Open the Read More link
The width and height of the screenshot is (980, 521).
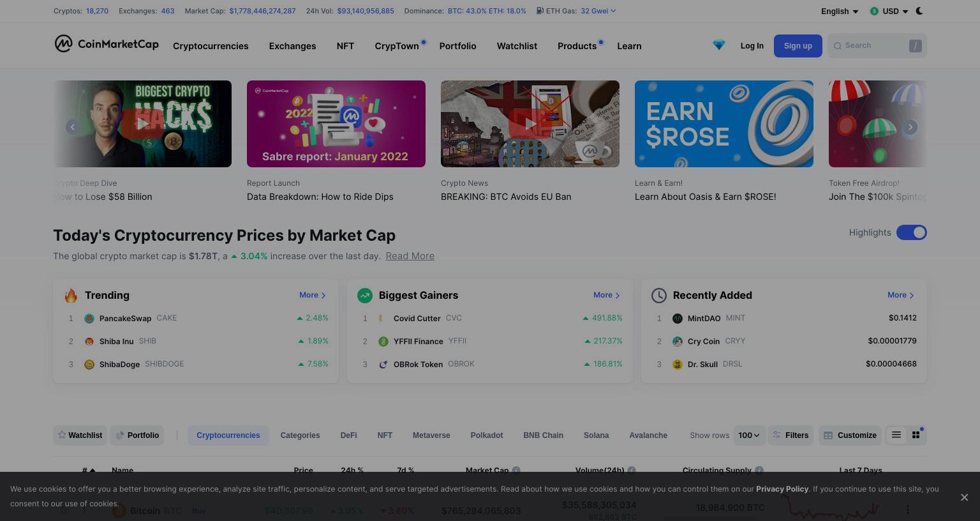410,256
